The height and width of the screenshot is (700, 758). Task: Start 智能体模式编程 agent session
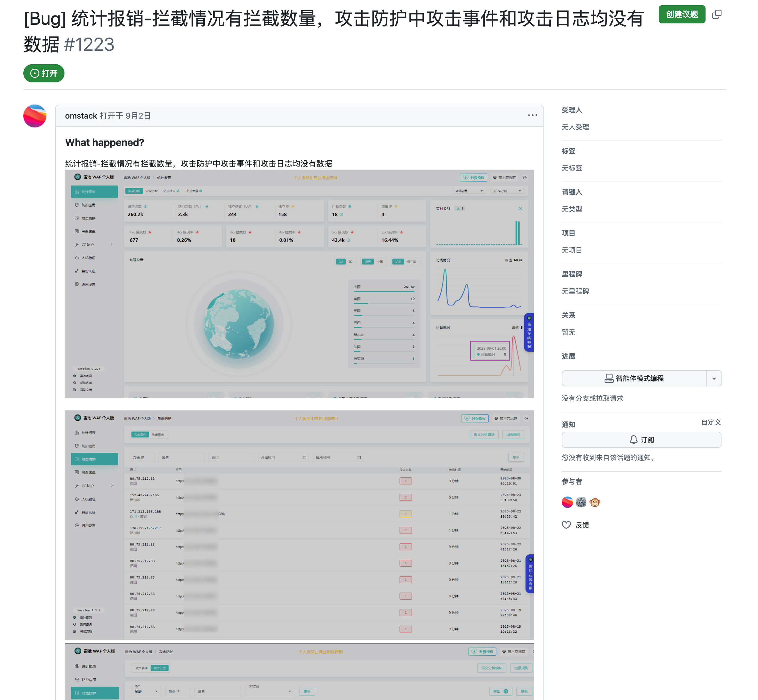click(634, 379)
